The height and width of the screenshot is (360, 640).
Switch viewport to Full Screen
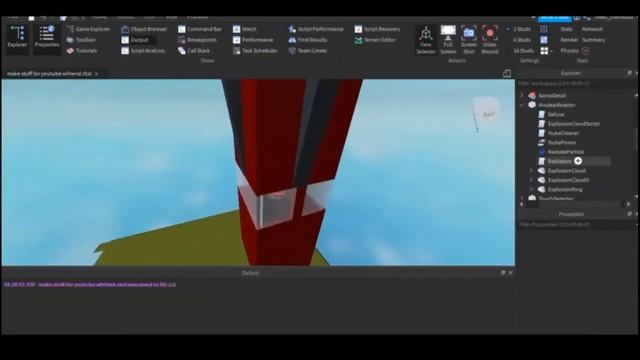point(448,40)
